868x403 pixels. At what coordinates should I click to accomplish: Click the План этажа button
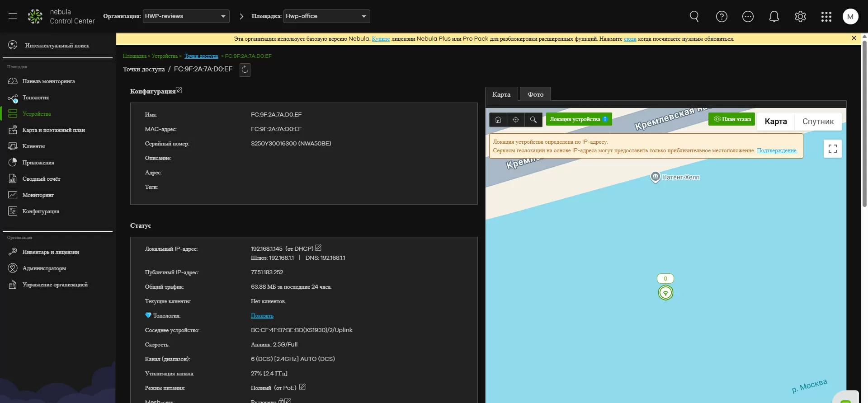[732, 119]
